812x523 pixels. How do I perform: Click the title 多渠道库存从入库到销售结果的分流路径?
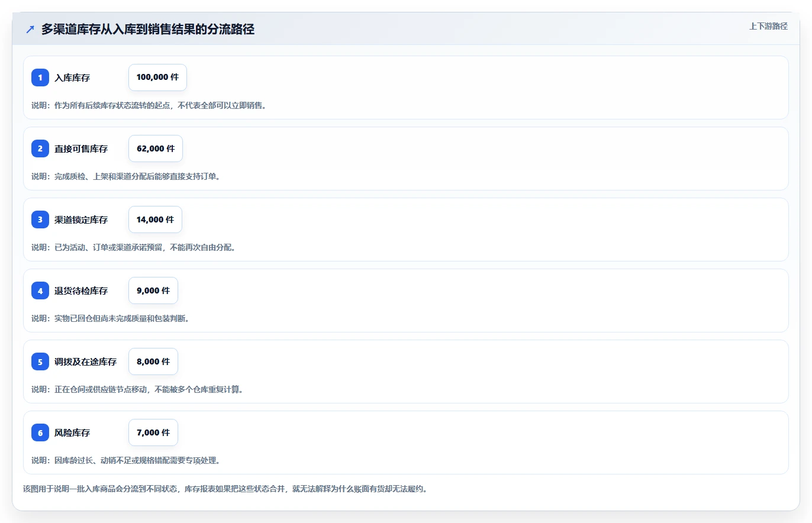[148, 29]
